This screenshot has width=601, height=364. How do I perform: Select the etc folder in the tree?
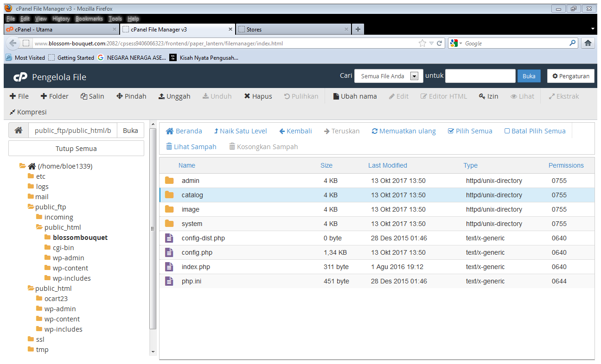(x=40, y=176)
